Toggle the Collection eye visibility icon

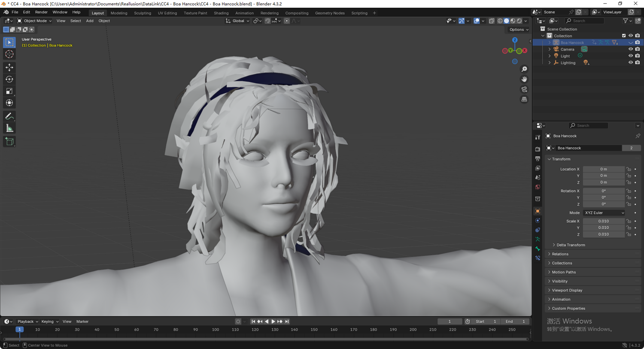click(631, 36)
